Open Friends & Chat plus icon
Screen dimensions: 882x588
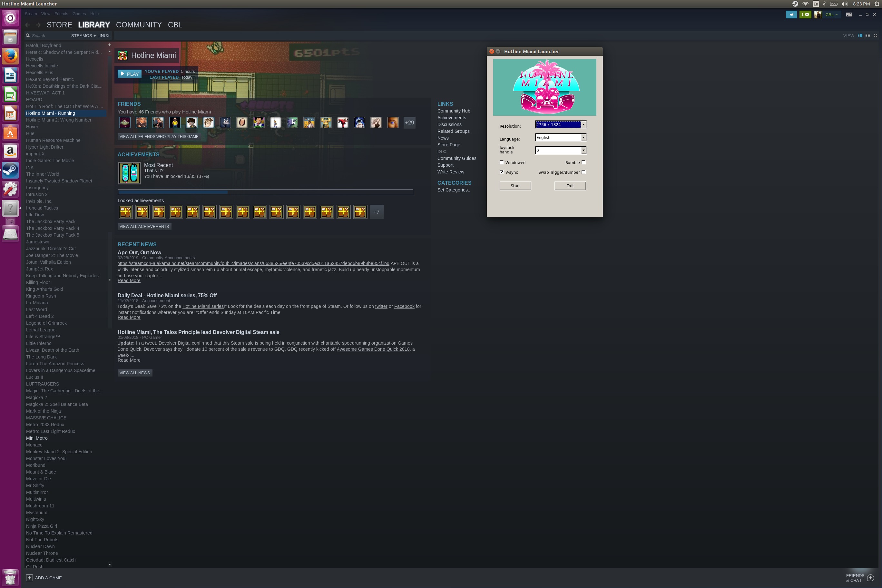(x=870, y=578)
